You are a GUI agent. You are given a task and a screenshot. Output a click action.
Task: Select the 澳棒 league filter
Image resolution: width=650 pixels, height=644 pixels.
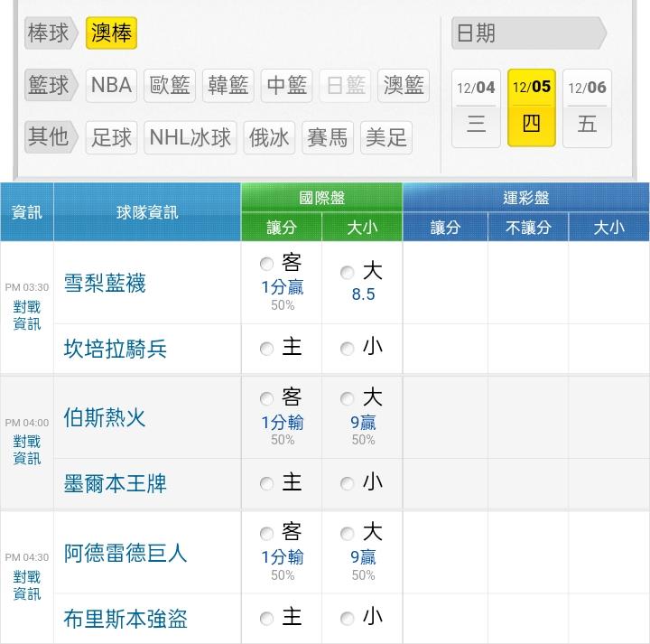tap(111, 33)
